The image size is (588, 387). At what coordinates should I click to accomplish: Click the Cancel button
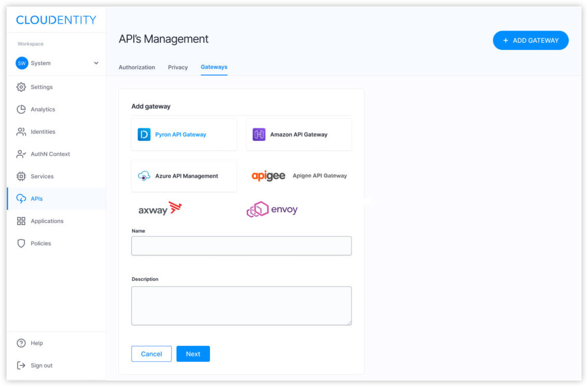pyautogui.click(x=151, y=354)
